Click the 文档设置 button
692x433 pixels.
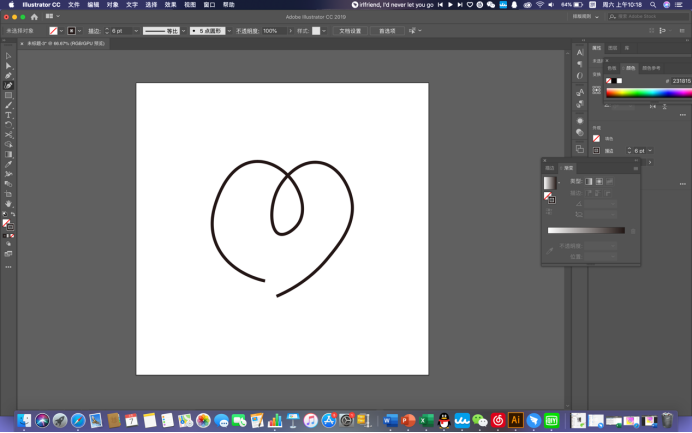350,31
